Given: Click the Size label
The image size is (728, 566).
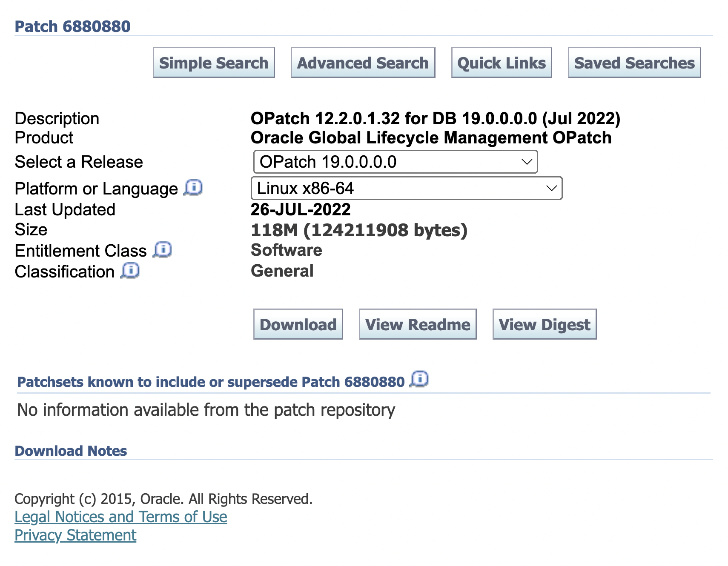Looking at the screenshot, I should click(31, 229).
